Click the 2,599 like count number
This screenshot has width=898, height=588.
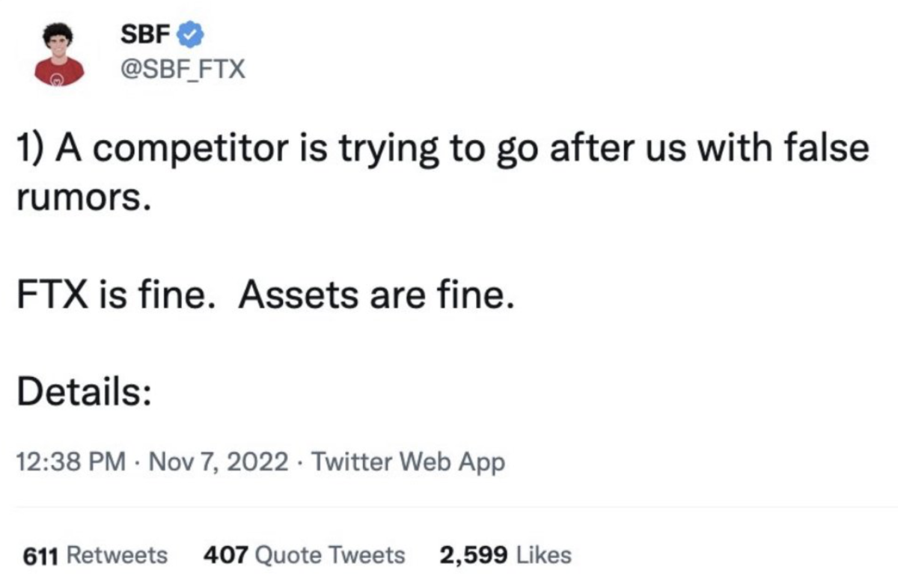click(473, 555)
